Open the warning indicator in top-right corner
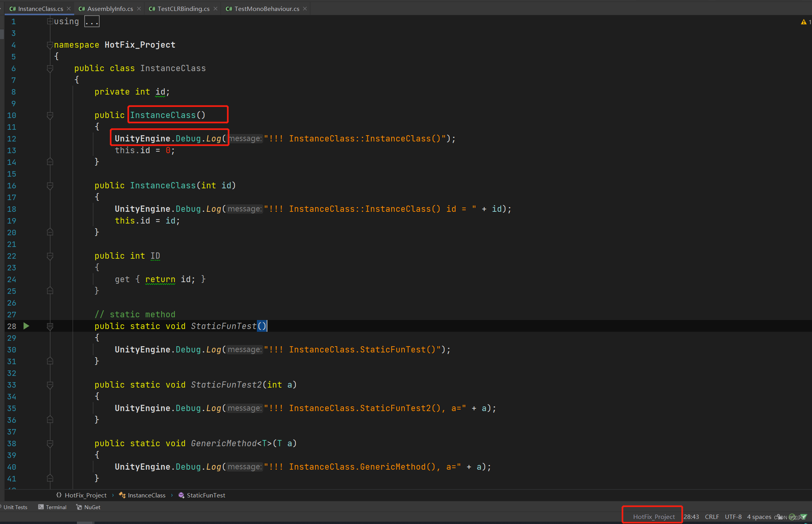812x524 pixels. click(x=805, y=22)
